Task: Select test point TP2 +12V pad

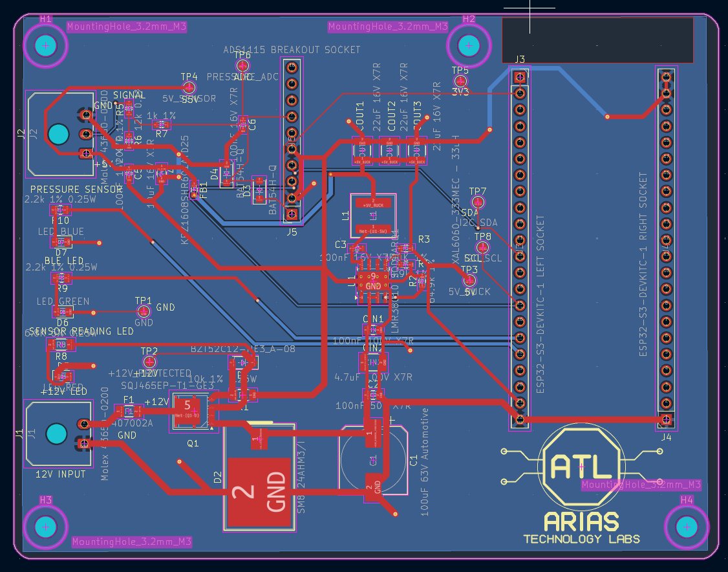Action: (149, 362)
